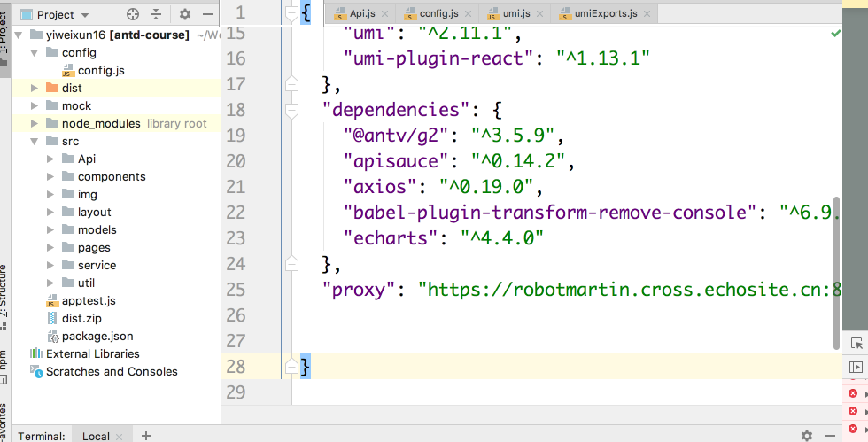Switch to the umi.js editor tab
The width and height of the screenshot is (868, 442).
click(516, 13)
